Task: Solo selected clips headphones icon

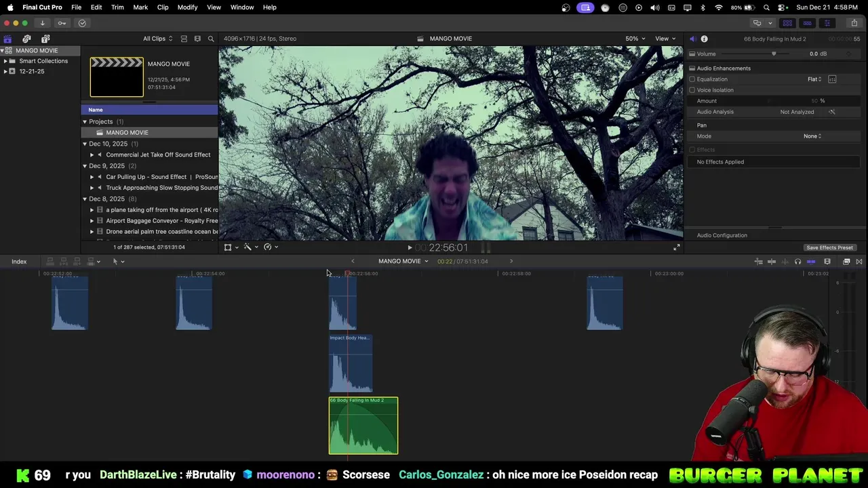Action: point(797,262)
